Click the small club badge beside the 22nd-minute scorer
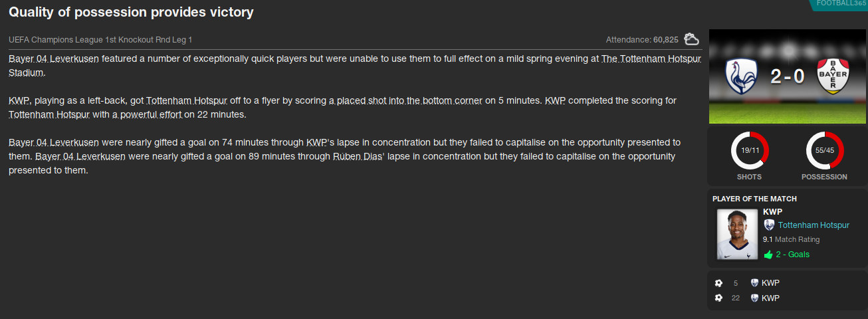Image resolution: width=868 pixels, height=319 pixels. coord(754,298)
